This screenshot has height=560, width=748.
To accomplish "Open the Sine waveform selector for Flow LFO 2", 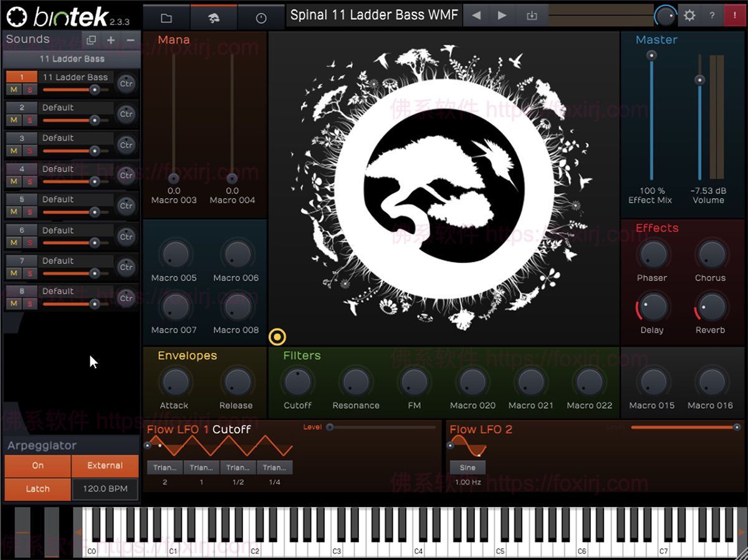I will click(x=467, y=467).
